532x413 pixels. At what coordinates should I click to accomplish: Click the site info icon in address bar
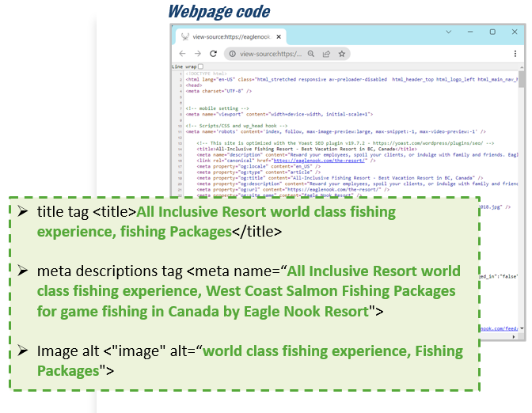click(232, 54)
